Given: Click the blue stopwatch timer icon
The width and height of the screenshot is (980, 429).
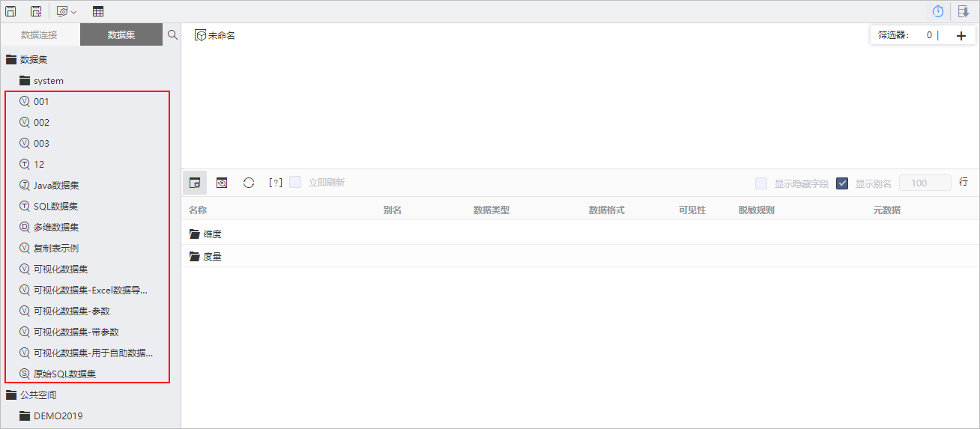Looking at the screenshot, I should pos(938,11).
